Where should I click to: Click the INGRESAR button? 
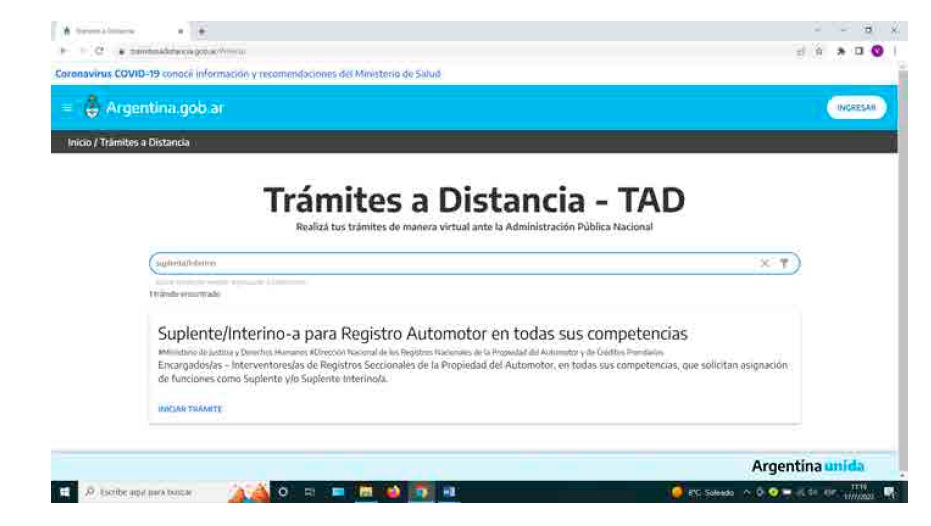[x=856, y=107]
